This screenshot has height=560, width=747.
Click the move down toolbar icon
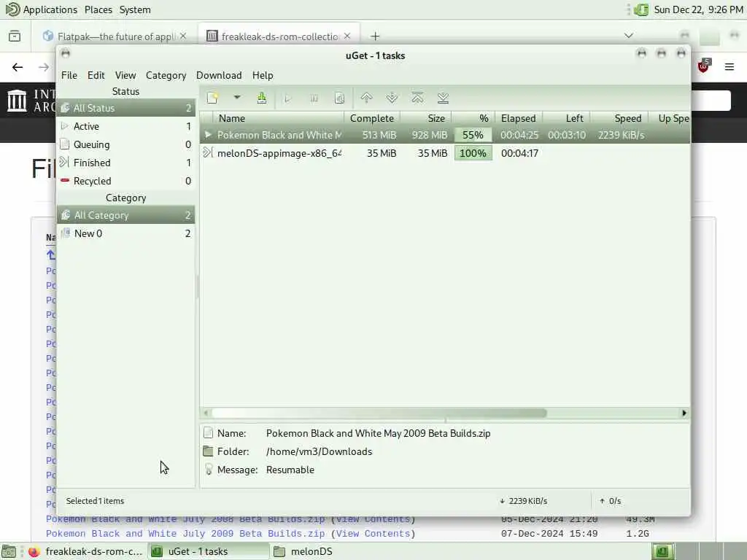392,98
